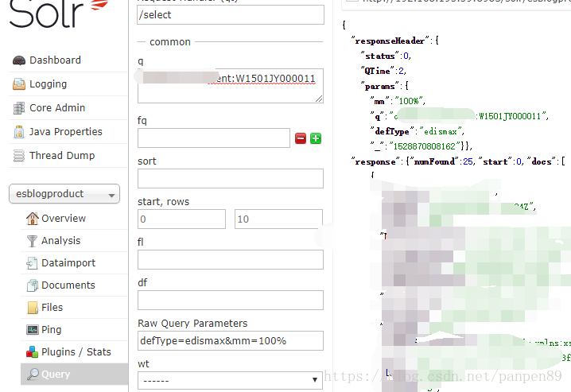Go to Logging section
The width and height of the screenshot is (571, 392).
tap(48, 84)
